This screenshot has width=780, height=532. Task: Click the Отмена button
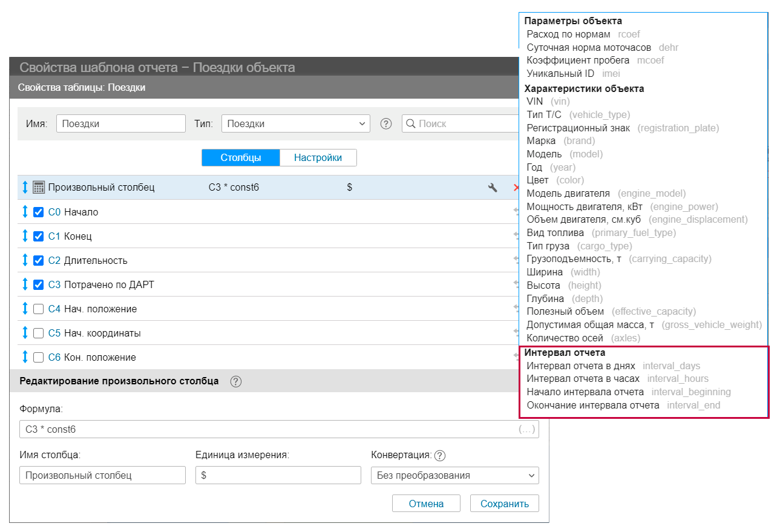(426, 504)
